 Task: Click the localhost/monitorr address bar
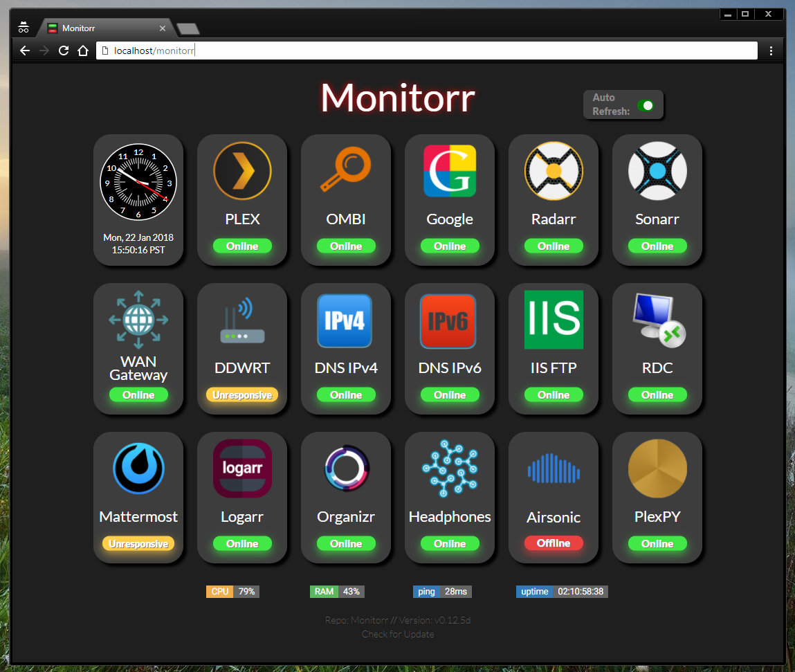[427, 51]
